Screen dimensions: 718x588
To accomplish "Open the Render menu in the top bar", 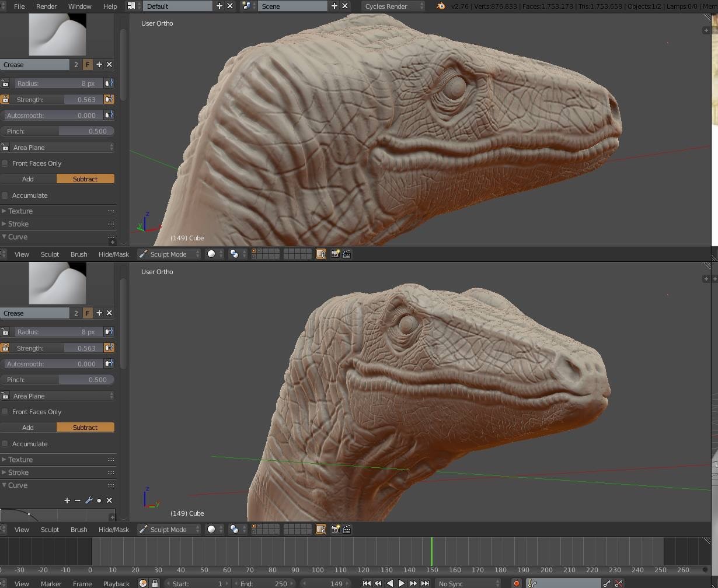I will click(x=46, y=6).
